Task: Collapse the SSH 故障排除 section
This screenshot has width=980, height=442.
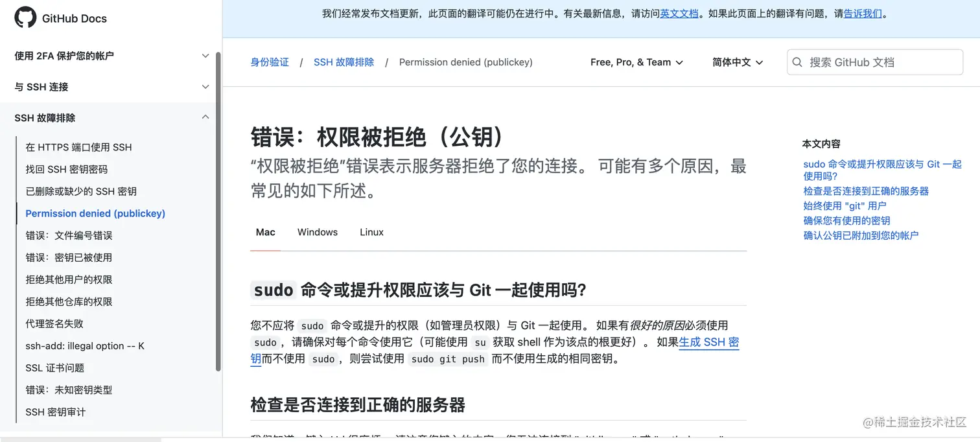Action: coord(111,118)
